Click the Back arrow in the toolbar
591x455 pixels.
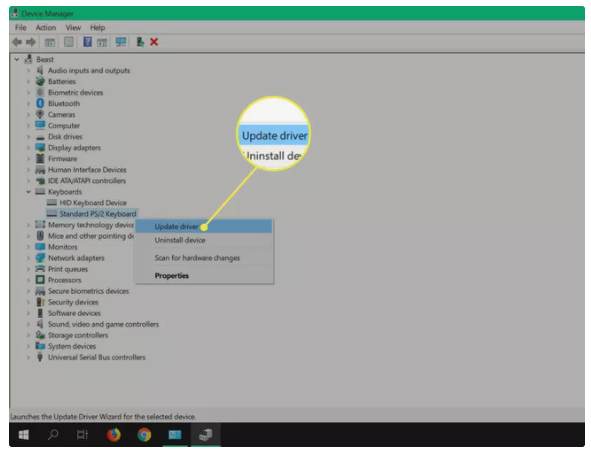tap(17, 42)
